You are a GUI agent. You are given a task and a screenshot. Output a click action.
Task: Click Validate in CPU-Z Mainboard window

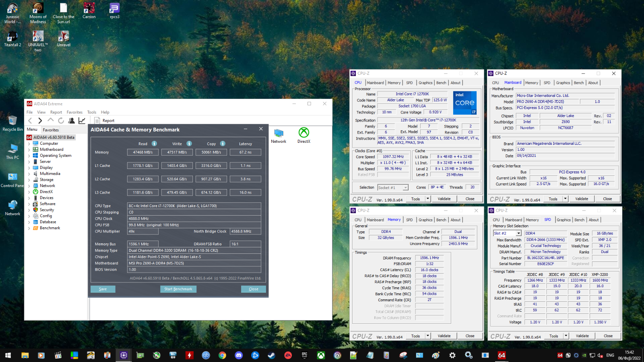(x=582, y=199)
